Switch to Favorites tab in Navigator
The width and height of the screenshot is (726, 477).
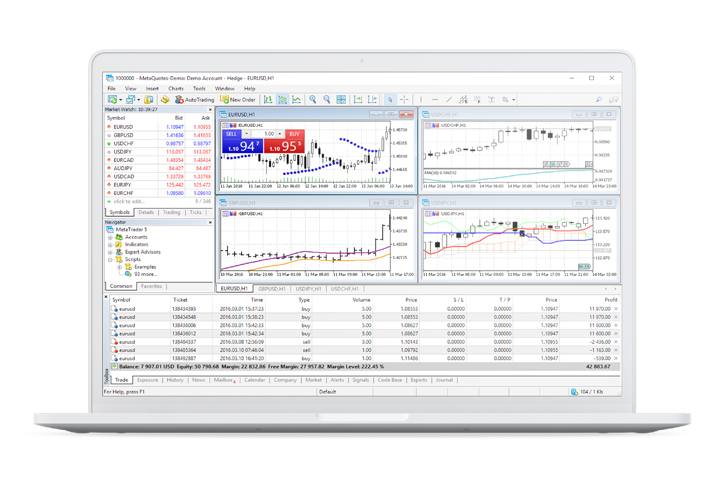151,286
